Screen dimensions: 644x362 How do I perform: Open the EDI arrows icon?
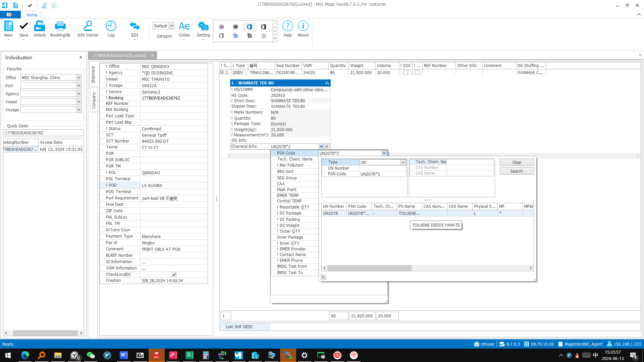pos(135,26)
